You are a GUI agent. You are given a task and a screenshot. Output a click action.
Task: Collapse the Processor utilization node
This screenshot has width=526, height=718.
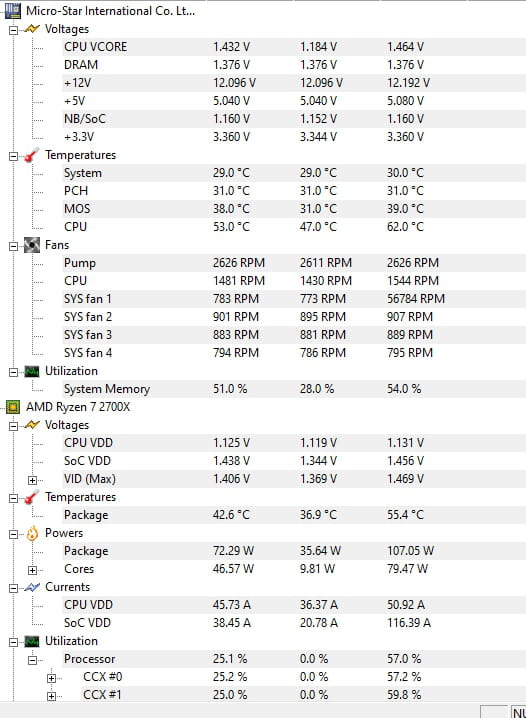[x=32, y=660]
